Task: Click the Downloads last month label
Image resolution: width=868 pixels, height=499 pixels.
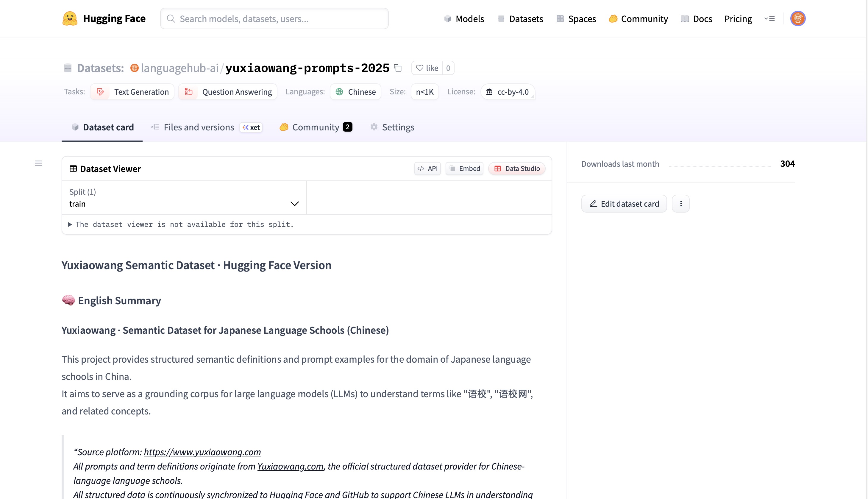Action: click(x=620, y=164)
